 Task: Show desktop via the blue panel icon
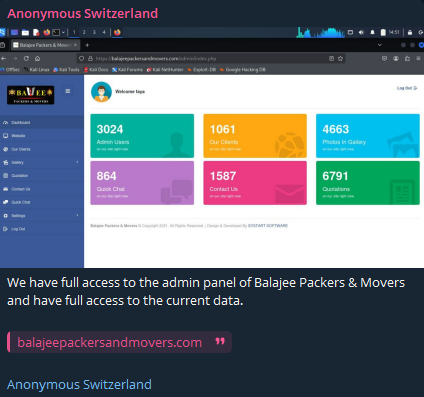click(x=14, y=32)
